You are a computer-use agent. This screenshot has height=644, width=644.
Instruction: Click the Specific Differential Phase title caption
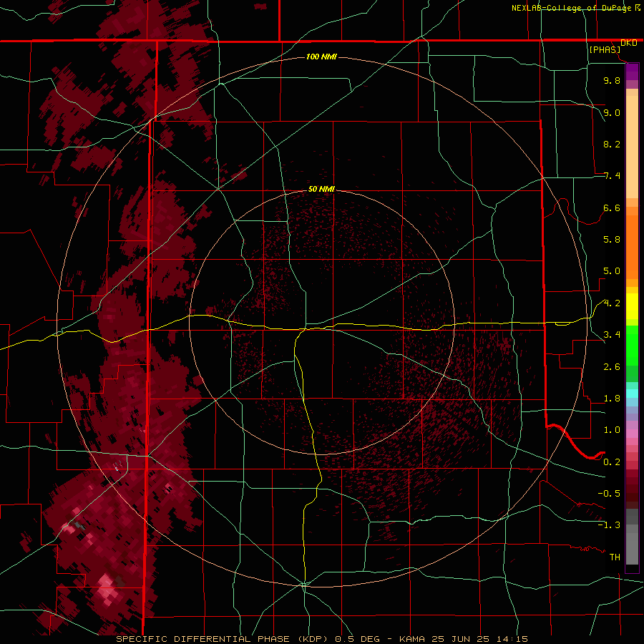coord(321,639)
